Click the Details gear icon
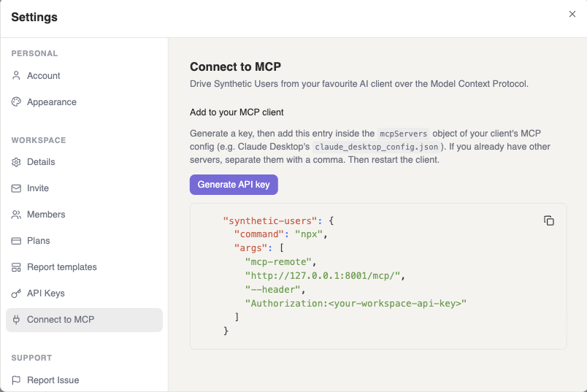 (16, 162)
